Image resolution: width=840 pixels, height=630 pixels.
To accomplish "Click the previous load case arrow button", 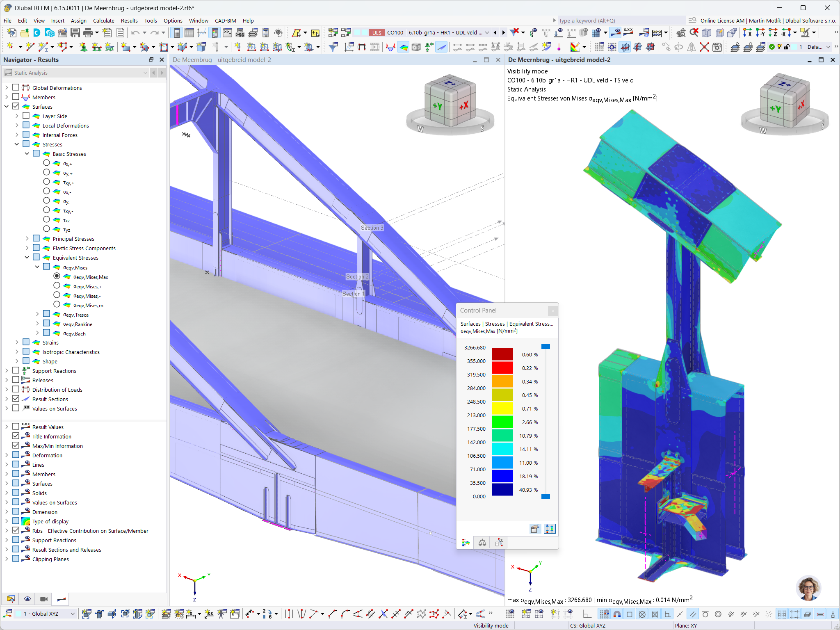I will [495, 33].
